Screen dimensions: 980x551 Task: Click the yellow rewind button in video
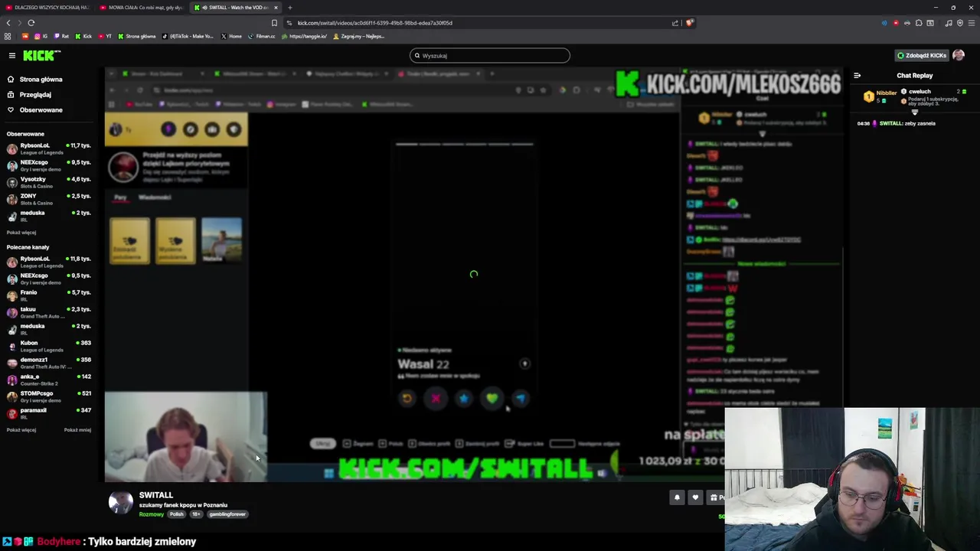(407, 398)
